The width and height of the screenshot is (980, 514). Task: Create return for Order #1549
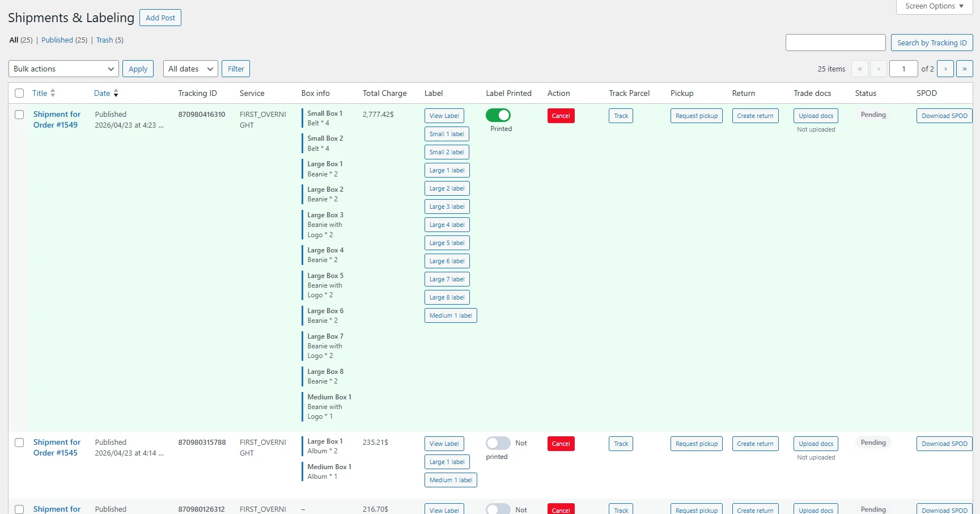pyautogui.click(x=756, y=116)
